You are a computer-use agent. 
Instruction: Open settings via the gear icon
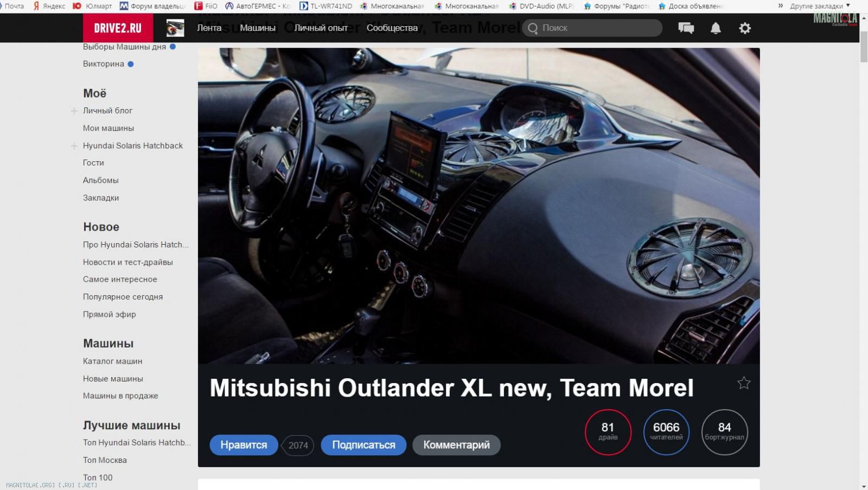(x=745, y=28)
